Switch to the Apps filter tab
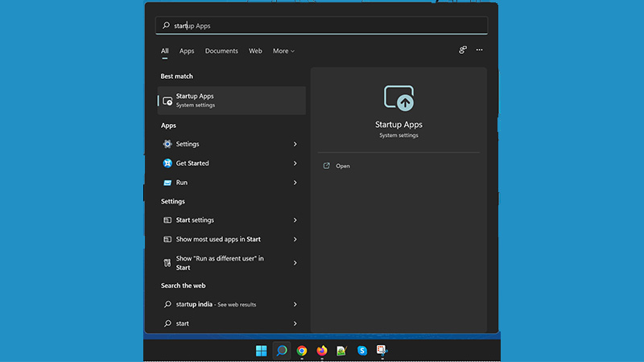 click(187, 51)
